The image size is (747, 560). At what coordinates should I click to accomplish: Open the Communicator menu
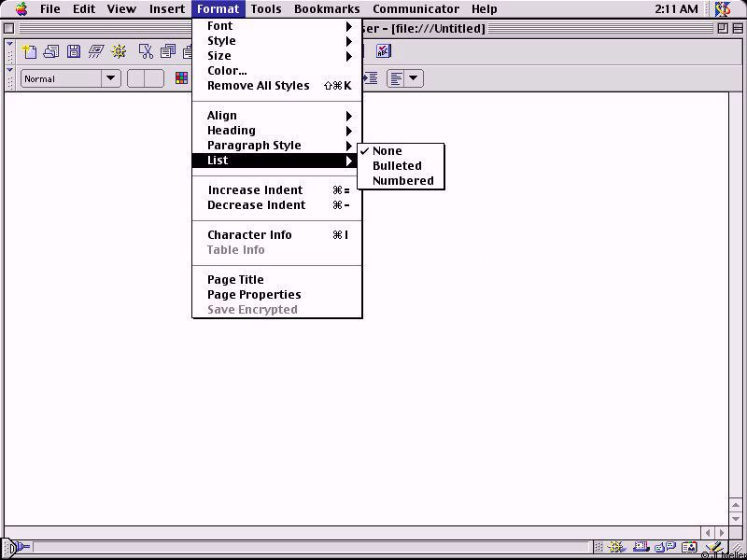(x=416, y=9)
